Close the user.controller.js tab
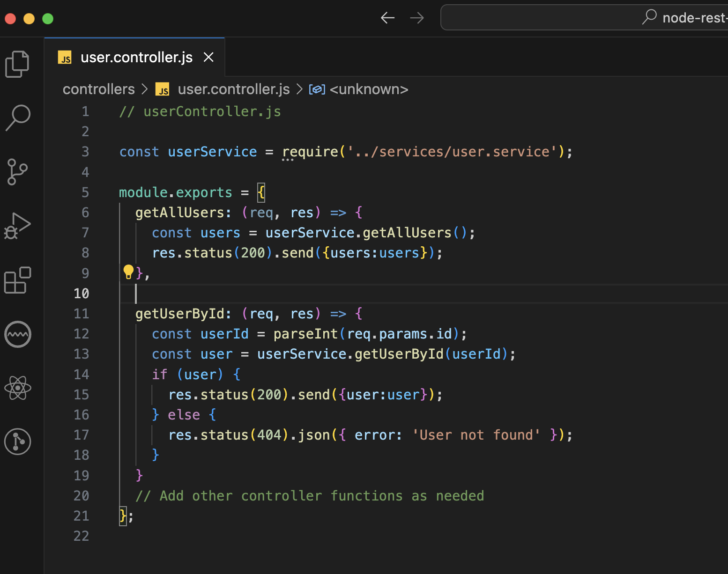This screenshot has width=728, height=574. click(208, 57)
